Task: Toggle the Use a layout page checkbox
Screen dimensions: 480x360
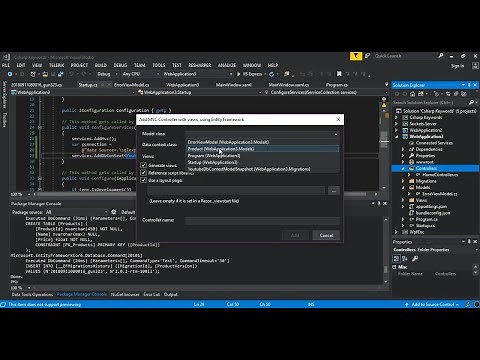Action: [x=143, y=180]
